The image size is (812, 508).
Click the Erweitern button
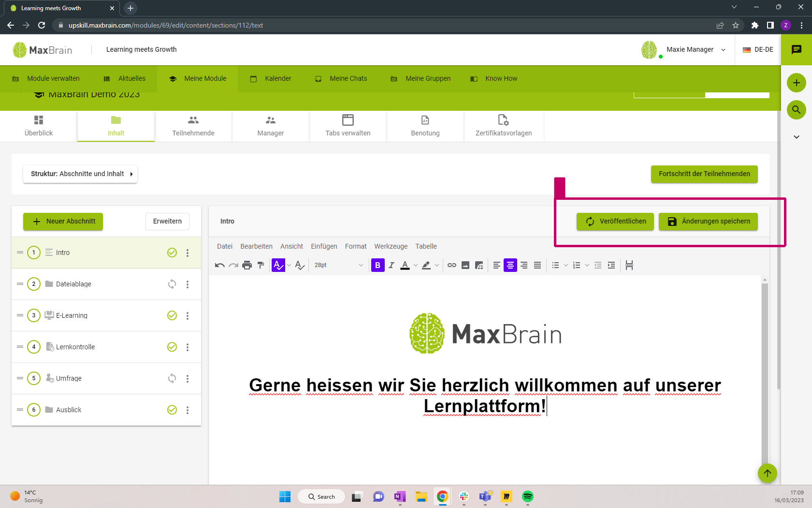[x=167, y=222]
